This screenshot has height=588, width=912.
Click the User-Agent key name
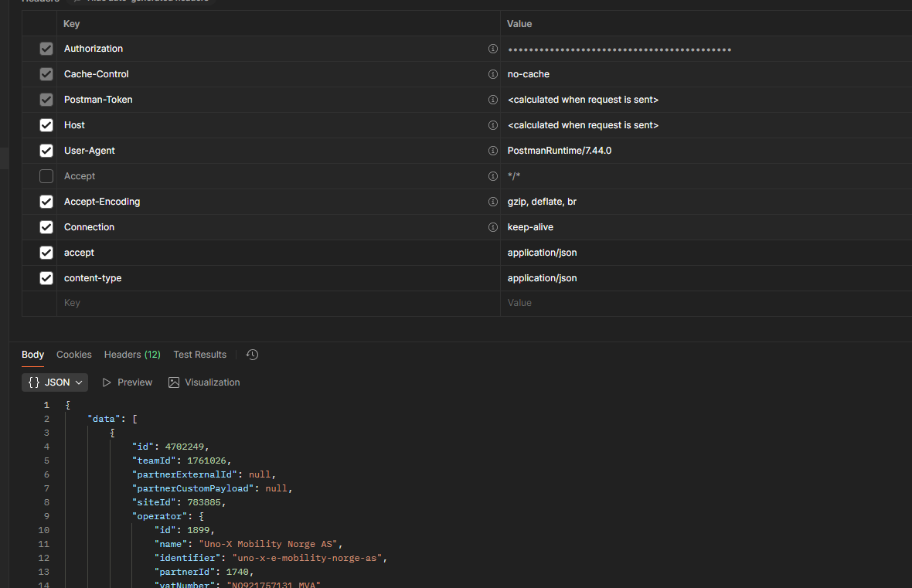pyautogui.click(x=89, y=151)
